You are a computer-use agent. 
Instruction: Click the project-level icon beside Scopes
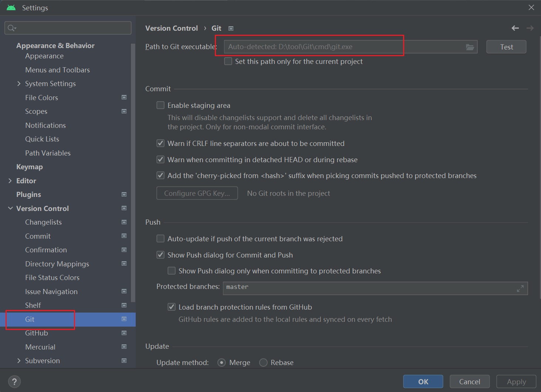(124, 111)
